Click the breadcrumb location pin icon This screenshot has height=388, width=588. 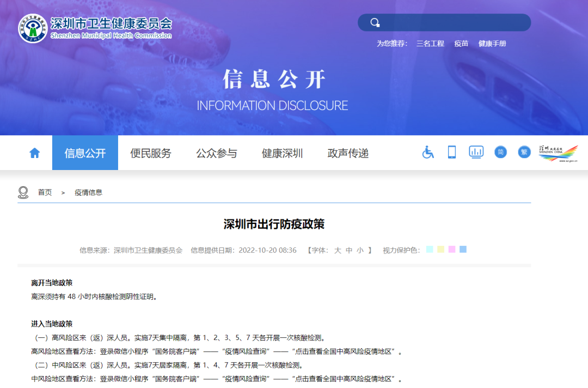23,192
